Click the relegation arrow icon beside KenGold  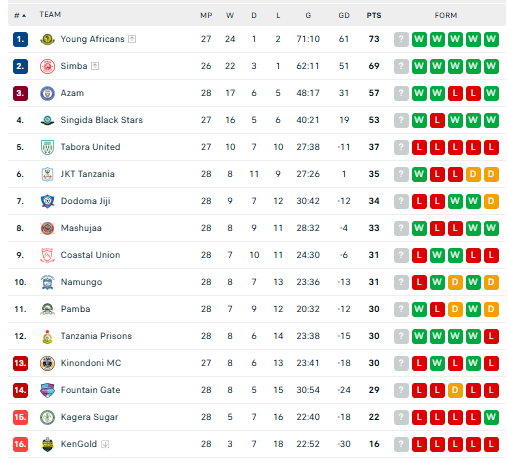105,444
